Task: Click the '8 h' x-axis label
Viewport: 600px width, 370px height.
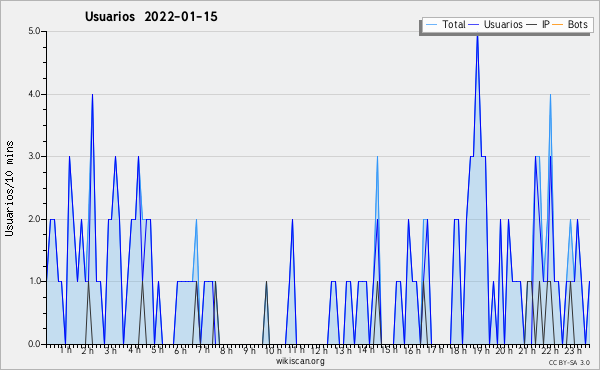Action: click(226, 350)
